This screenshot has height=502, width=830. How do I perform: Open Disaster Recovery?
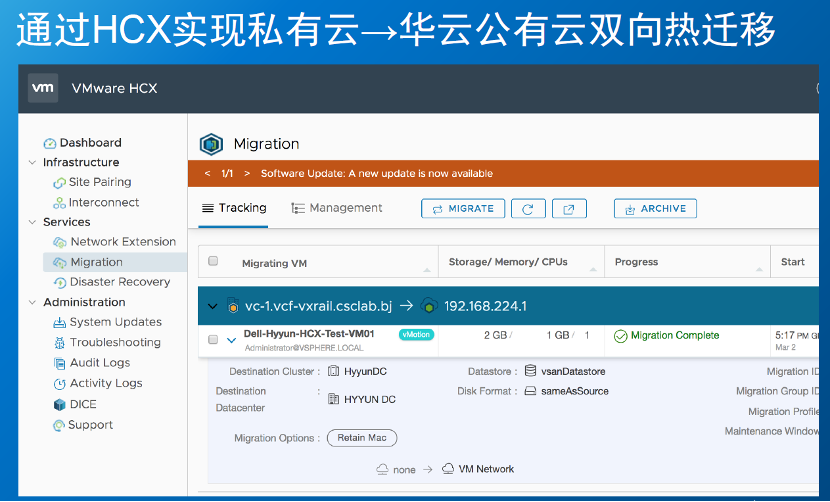point(120,282)
